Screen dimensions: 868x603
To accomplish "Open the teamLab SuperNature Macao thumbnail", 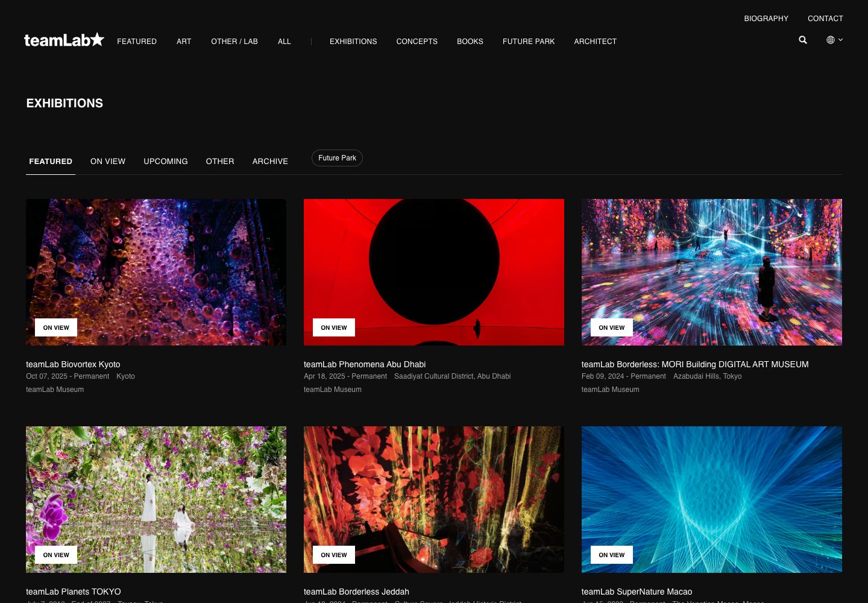I will pos(712,499).
